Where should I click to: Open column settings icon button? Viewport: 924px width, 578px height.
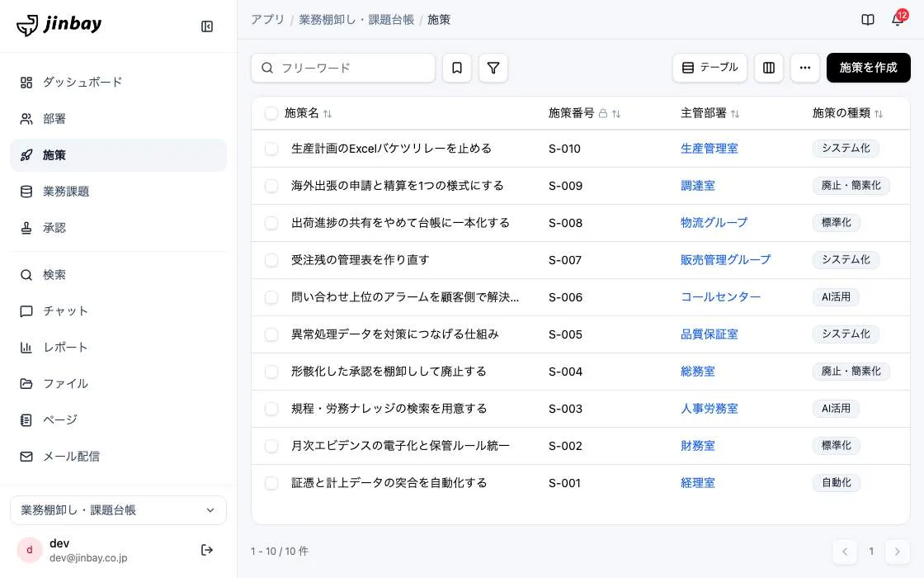click(769, 68)
